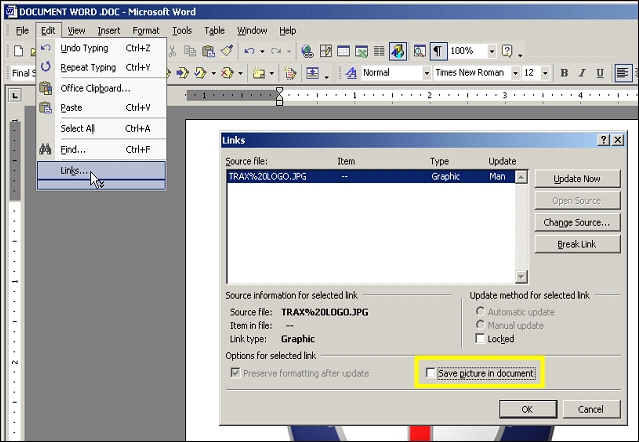Click the New Comment icon
Screen dimensions: 639x442
pos(258,73)
